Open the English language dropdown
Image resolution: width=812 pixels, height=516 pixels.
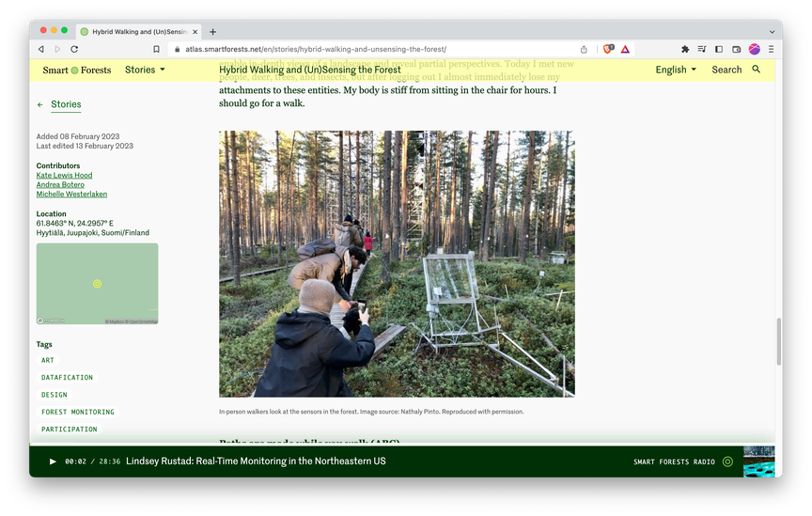point(676,70)
